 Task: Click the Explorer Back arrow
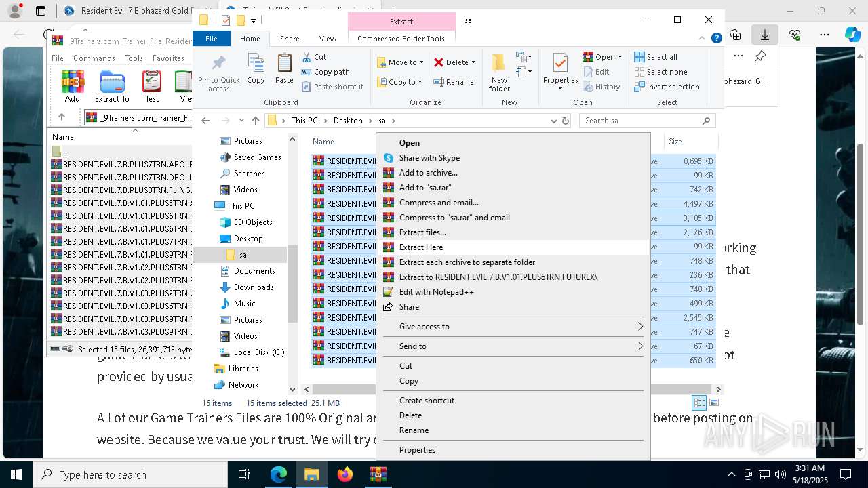(205, 121)
